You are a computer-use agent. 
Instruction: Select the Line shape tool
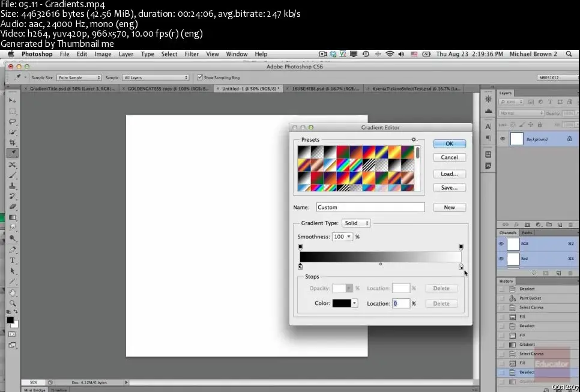click(12, 282)
